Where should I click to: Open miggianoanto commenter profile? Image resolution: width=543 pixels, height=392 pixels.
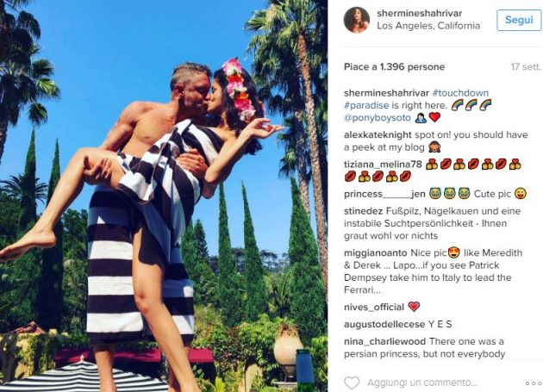[376, 253]
